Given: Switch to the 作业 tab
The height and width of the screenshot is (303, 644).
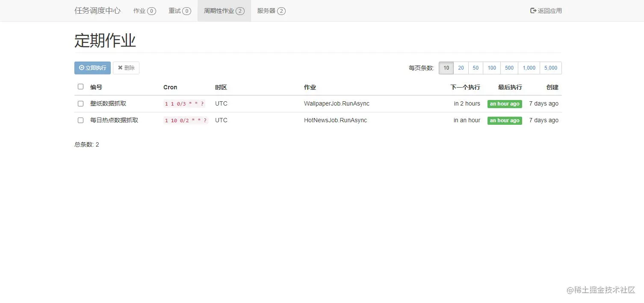Looking at the screenshot, I should pos(145,11).
